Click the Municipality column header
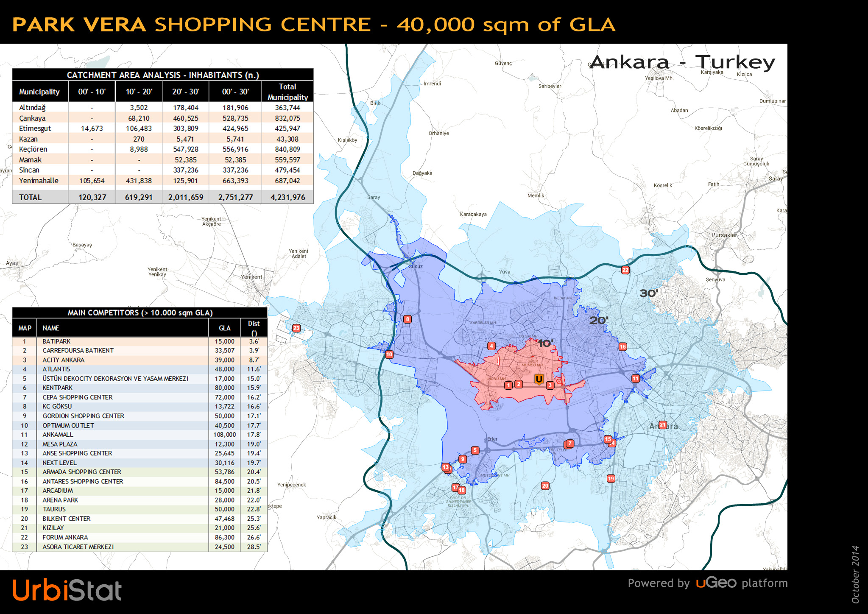 pos(39,92)
